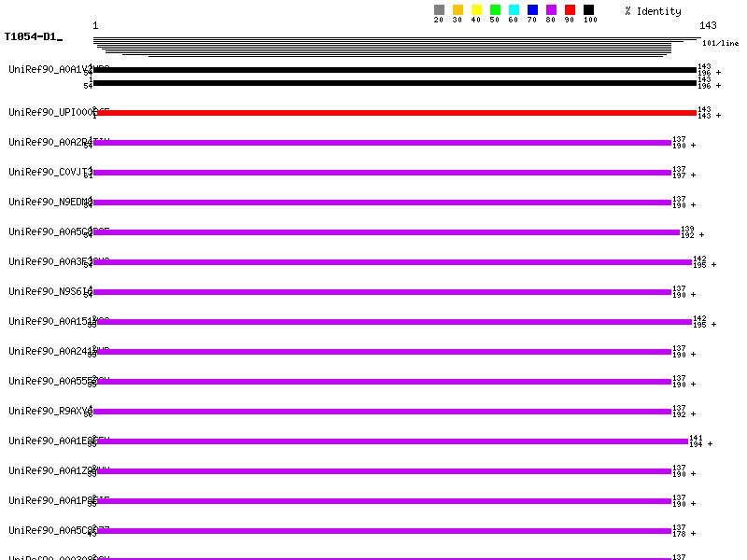This screenshot has width=747, height=560.
Task: Click the orange 30% identity legend swatch
Action: (x=458, y=10)
